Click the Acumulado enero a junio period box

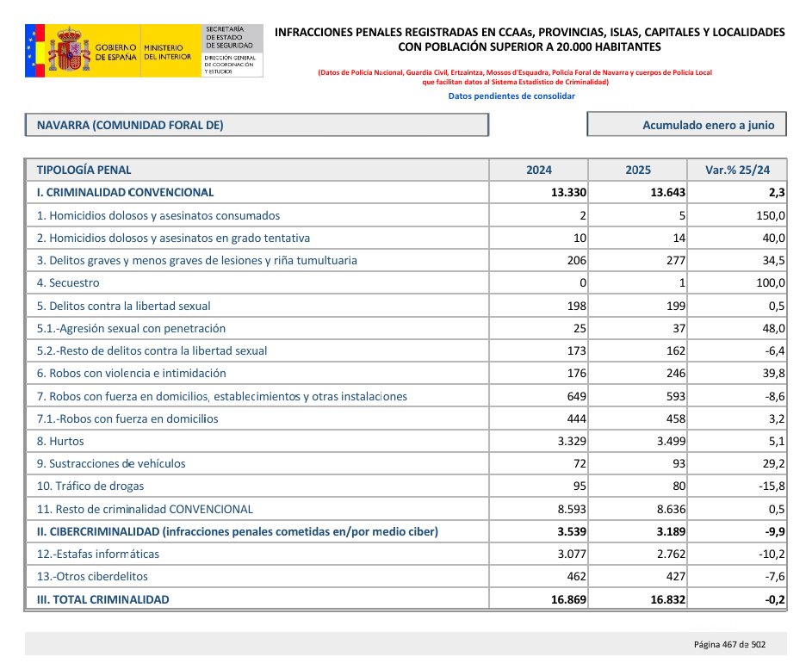[686, 125]
